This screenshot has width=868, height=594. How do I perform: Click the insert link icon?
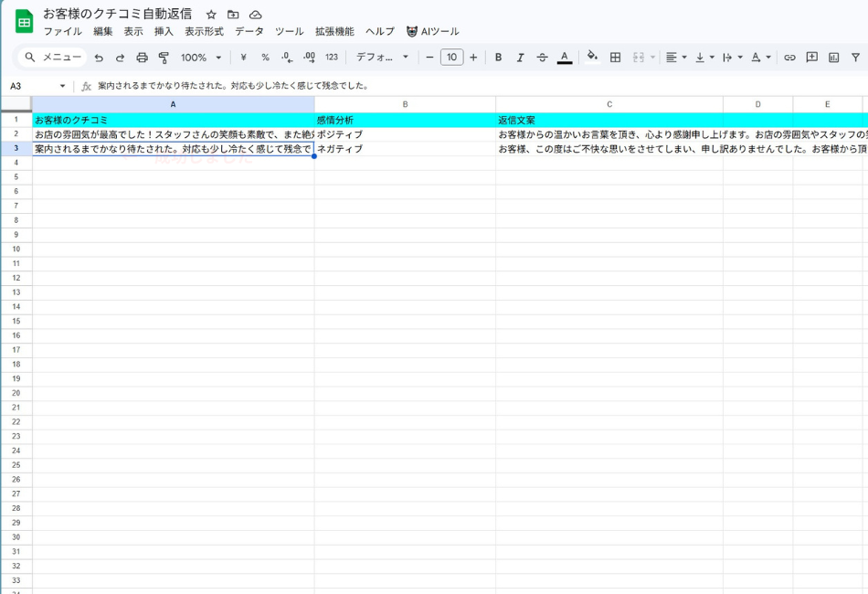coord(789,58)
